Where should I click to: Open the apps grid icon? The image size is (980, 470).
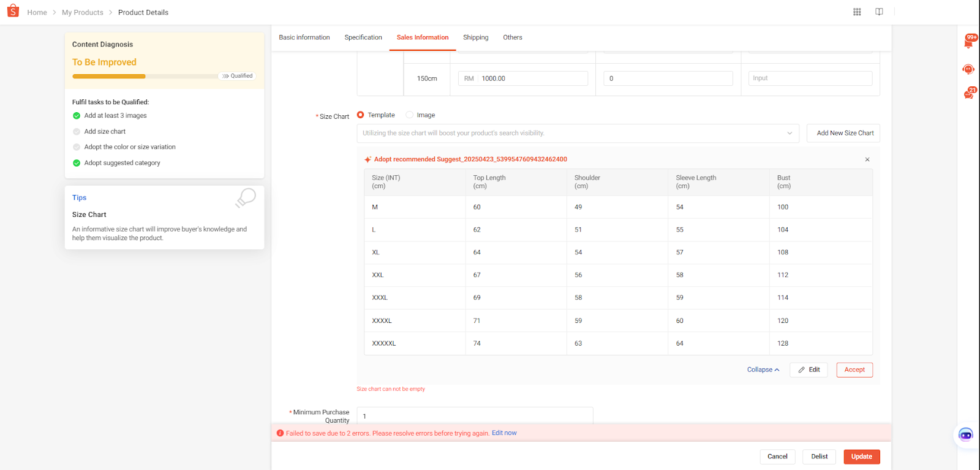857,12
